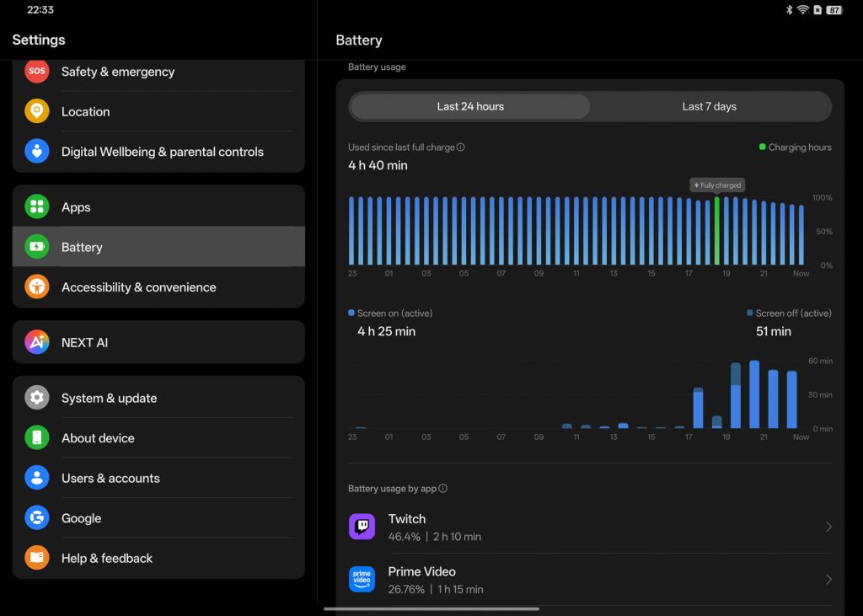Expand Prime Video details with chevron
Screen dimensions: 863x616
[828, 579]
